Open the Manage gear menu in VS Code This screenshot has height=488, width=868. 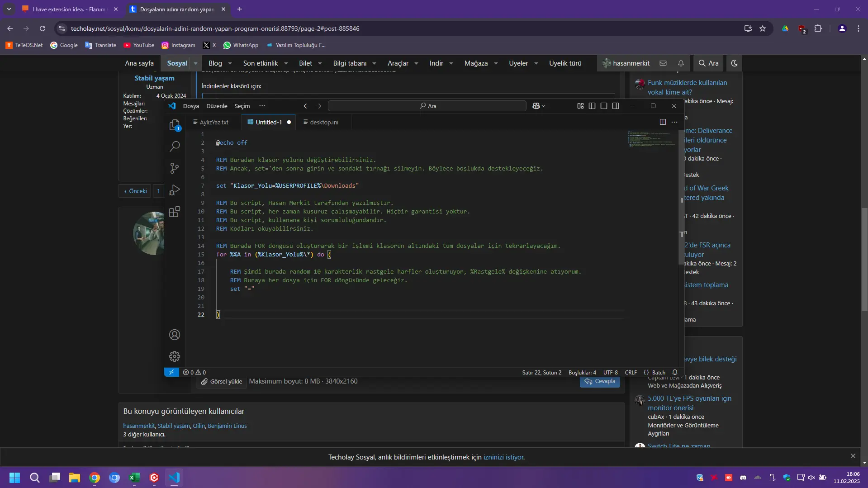pos(175,356)
